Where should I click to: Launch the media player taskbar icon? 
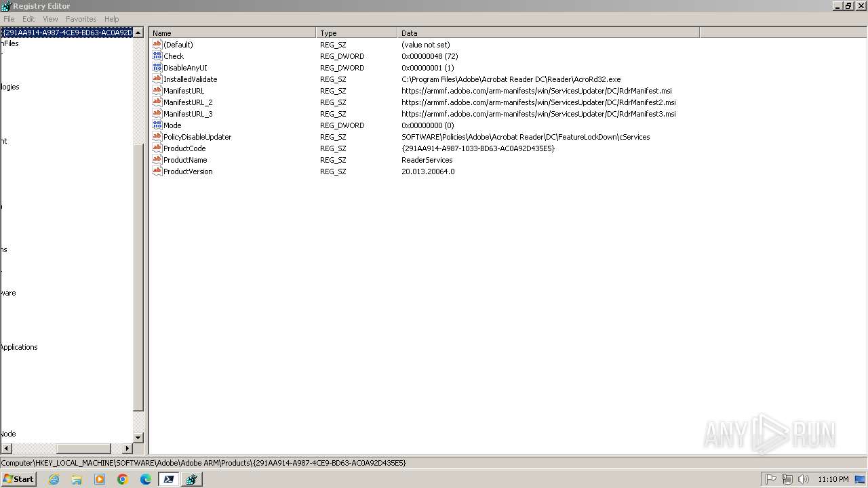[x=100, y=479]
